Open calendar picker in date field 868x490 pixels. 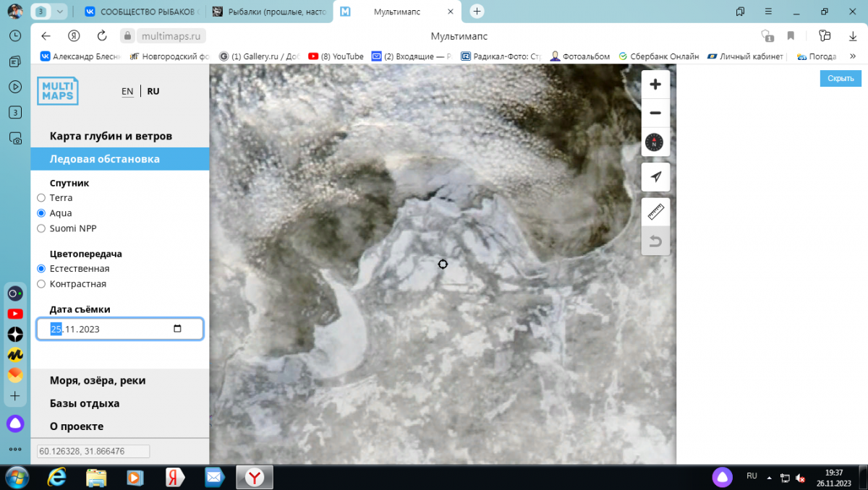coord(178,329)
